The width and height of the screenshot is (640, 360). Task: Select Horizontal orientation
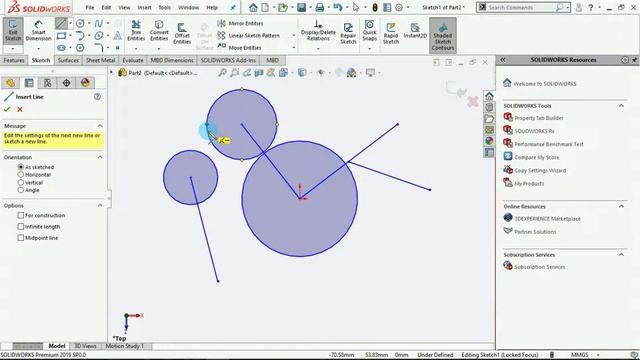coord(20,174)
